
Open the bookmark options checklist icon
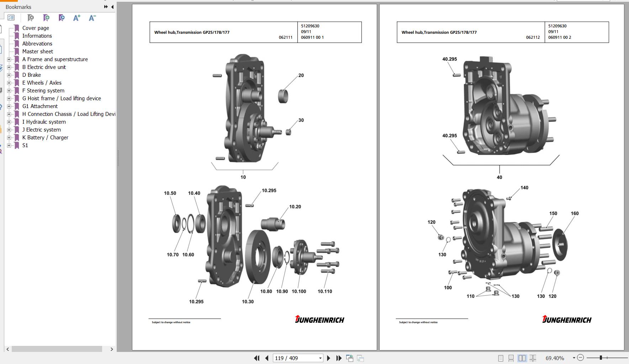(11, 17)
